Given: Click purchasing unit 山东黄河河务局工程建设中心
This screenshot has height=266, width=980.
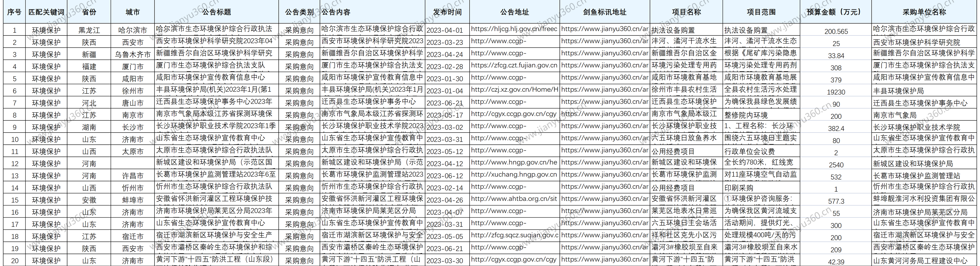Looking at the screenshot, I should tap(920, 261).
